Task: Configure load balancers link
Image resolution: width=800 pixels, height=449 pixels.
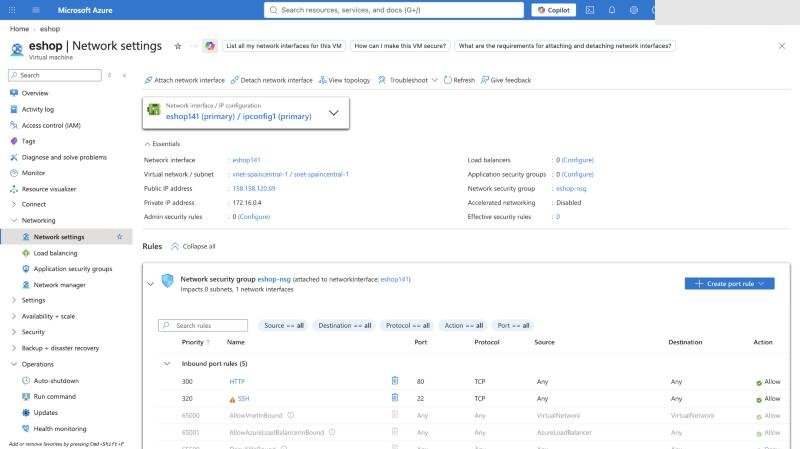Action: click(578, 160)
